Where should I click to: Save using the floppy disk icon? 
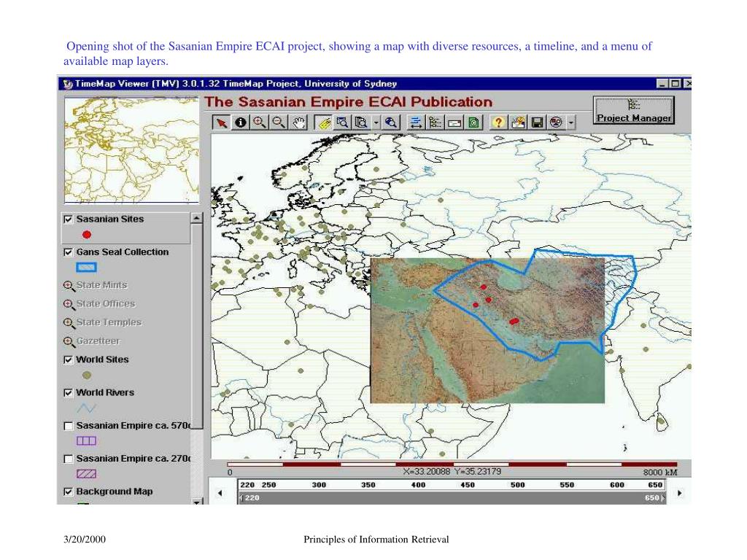coord(538,122)
